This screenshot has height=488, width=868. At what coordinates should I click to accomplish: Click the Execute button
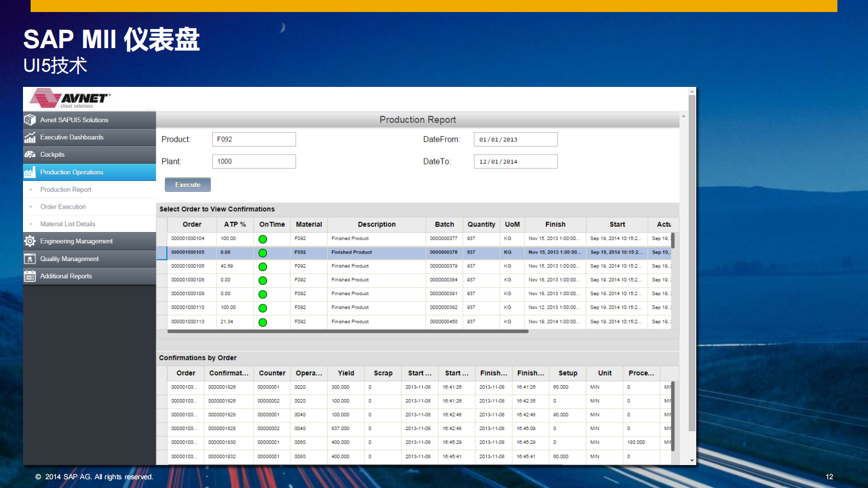click(188, 185)
